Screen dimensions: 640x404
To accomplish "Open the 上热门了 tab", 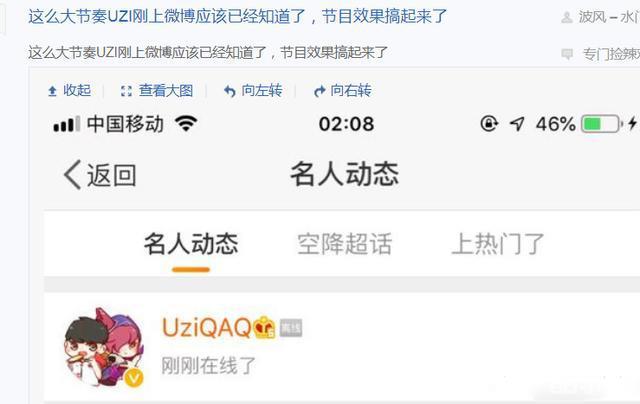I will [498, 244].
